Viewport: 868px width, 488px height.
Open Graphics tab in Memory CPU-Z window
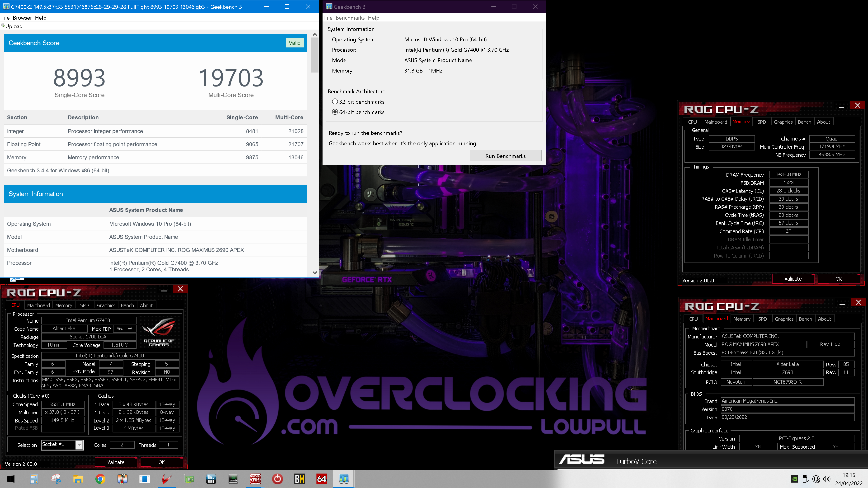point(783,122)
